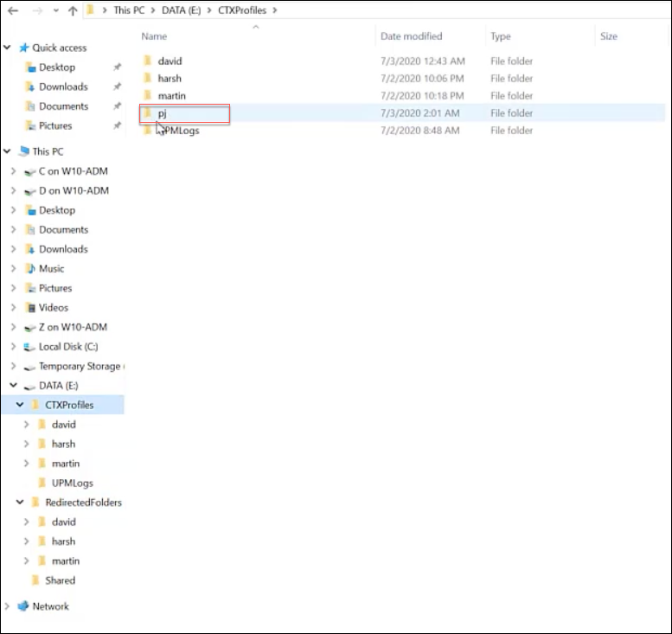Screen dimensions: 672x634
Task: Open the recent locations dropdown arrow
Action: pyautogui.click(x=55, y=10)
